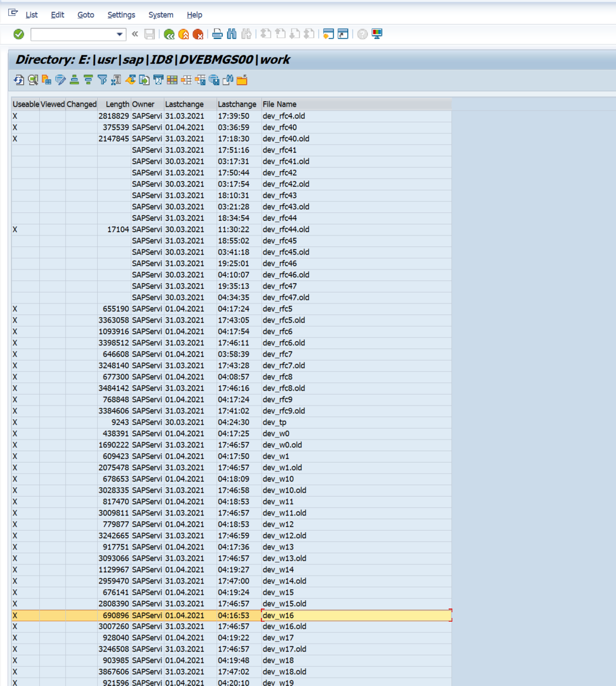Click the red Cancel icon

[198, 35]
